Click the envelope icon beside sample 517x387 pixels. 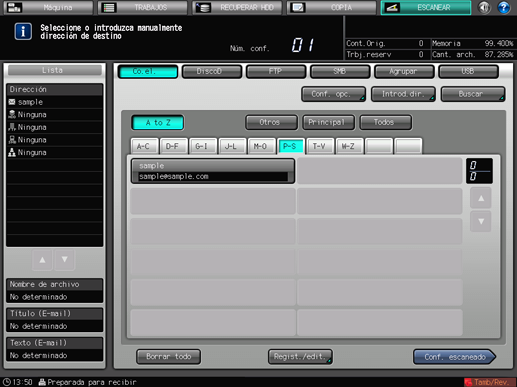coord(12,102)
